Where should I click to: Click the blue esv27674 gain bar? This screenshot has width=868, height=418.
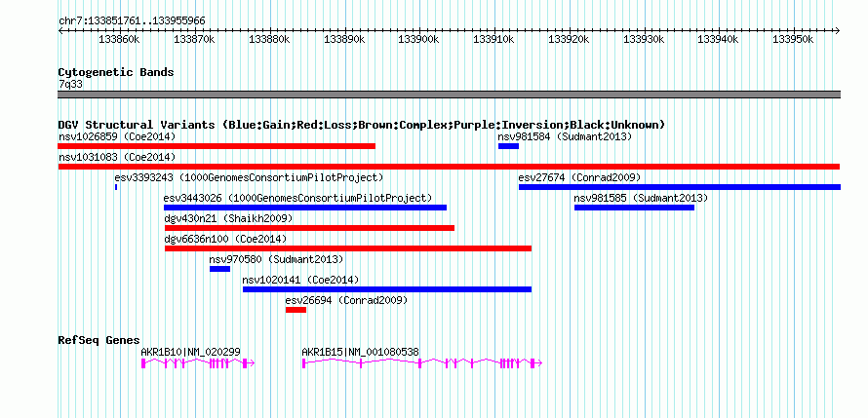click(x=679, y=187)
